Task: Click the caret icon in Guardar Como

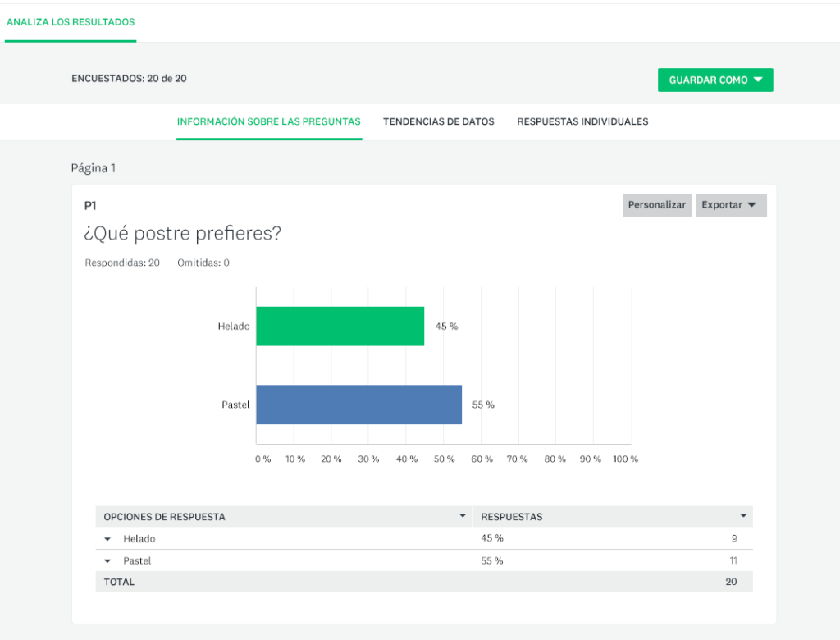Action: [758, 80]
